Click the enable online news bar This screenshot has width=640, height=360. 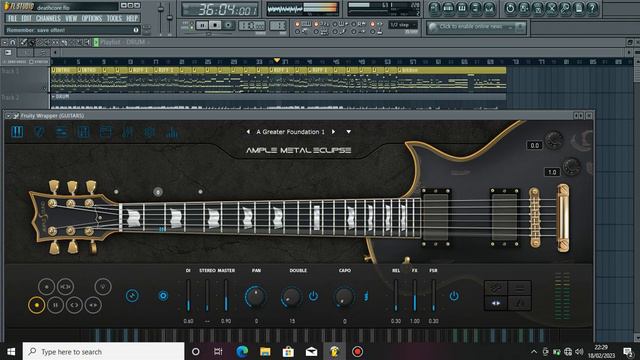[476, 27]
